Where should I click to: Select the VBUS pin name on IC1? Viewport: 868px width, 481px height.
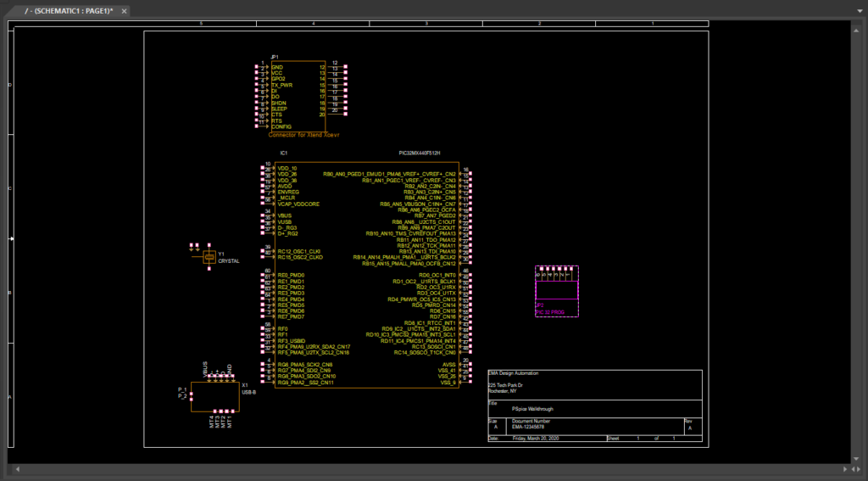285,216
